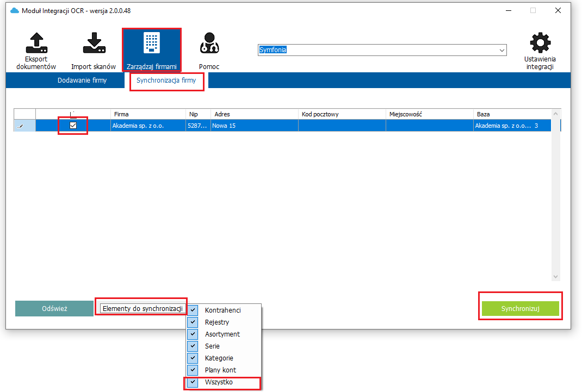Sort by Baza column header
Image resolution: width=582 pixels, height=392 pixels.
(x=512, y=114)
